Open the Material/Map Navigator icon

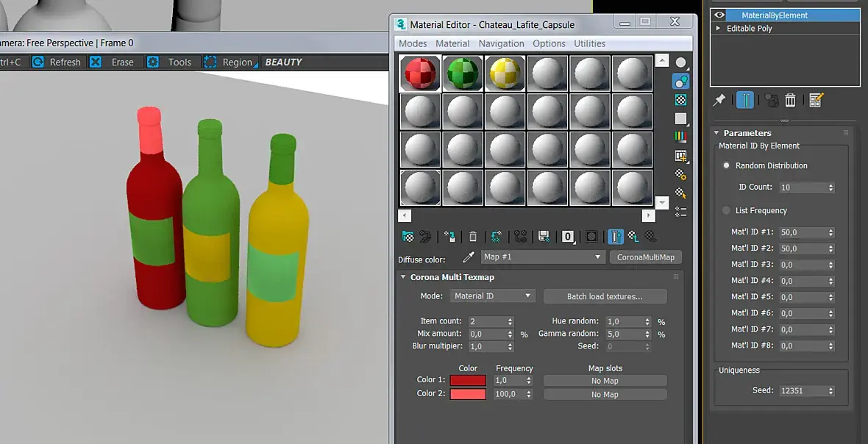681,212
